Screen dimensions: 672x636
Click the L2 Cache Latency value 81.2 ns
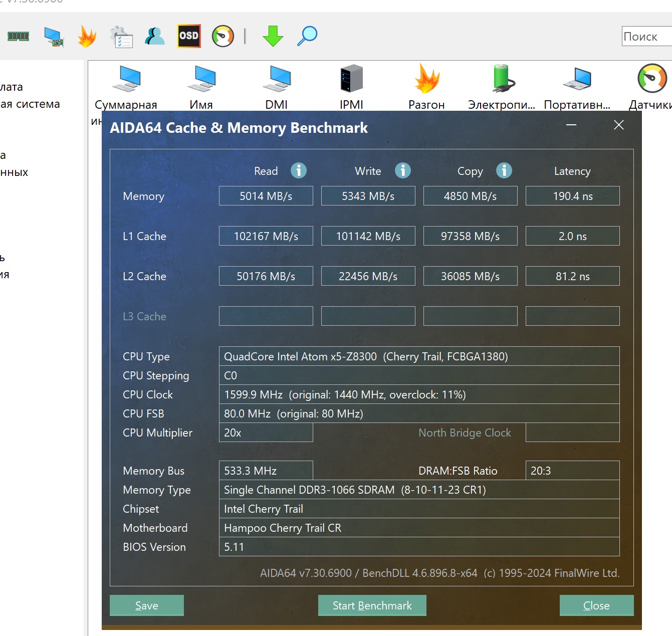573,276
